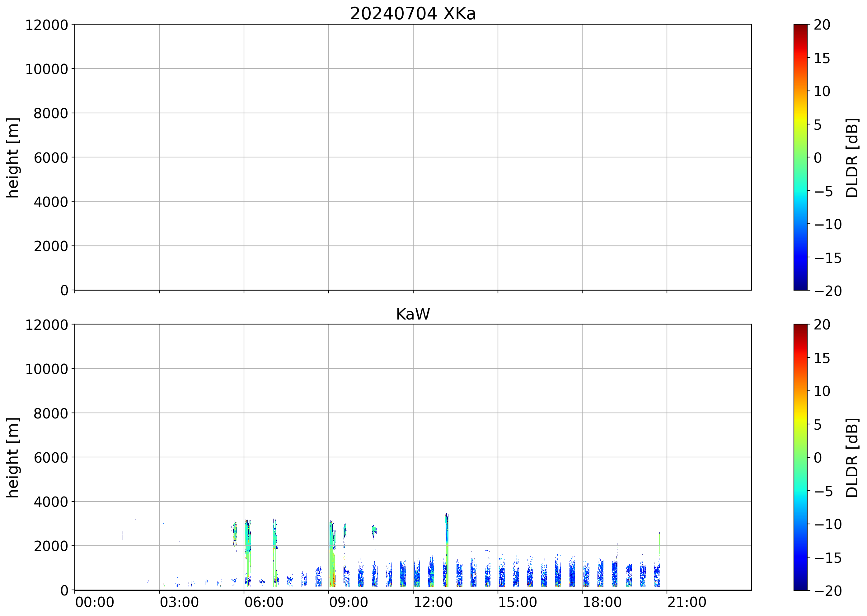Viewport: 867px width, 616px height.
Task: Click the '06:00' x-axis tick label
Action: click(264, 602)
